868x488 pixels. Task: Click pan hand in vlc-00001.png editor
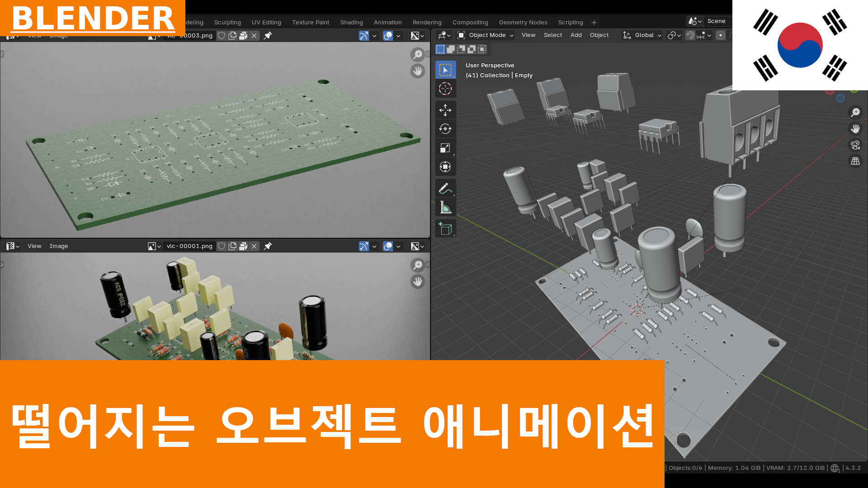pos(417,282)
